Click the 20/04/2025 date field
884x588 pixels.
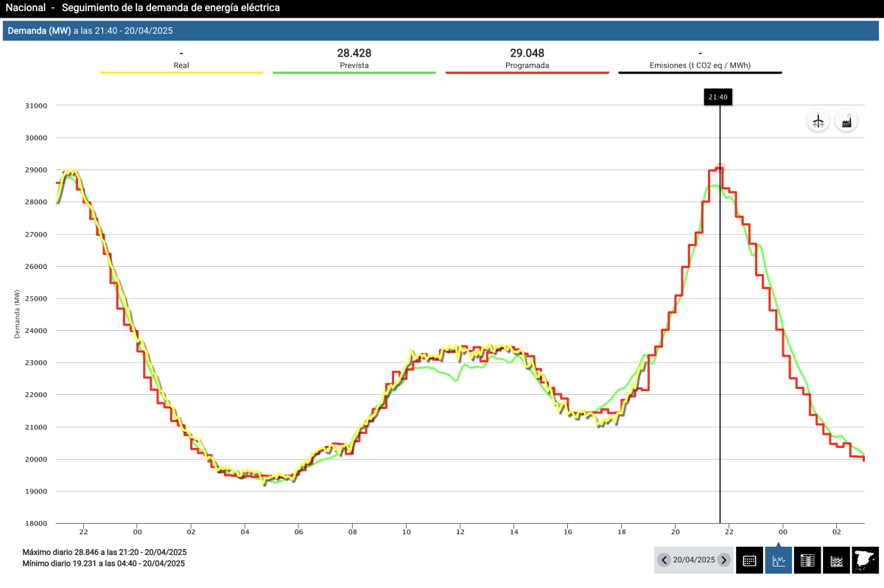pyautogui.click(x=694, y=560)
